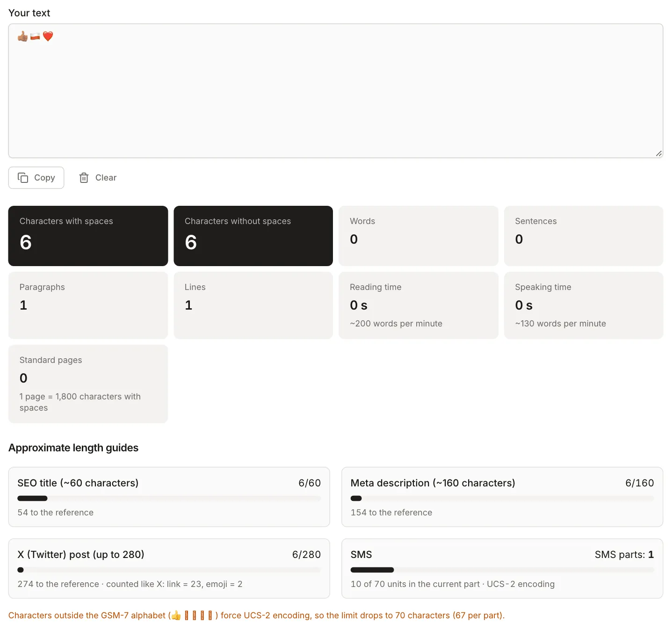
Task: Click the SMS units progress bar
Action: click(x=502, y=570)
